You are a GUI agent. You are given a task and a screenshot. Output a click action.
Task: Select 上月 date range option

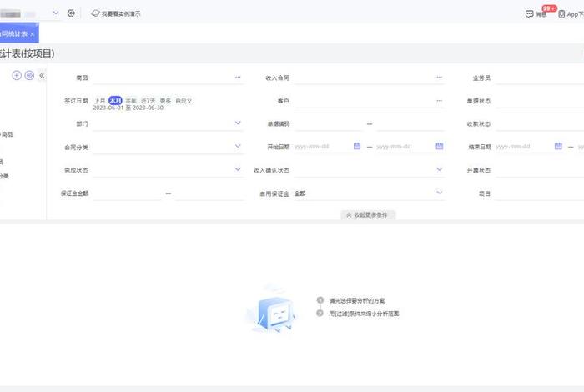[x=100, y=101]
